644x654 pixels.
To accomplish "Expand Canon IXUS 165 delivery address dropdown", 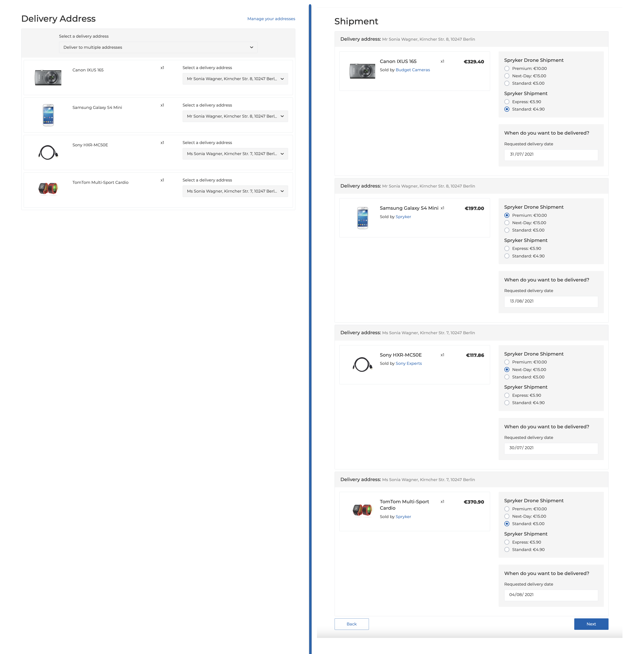I will pyautogui.click(x=235, y=79).
